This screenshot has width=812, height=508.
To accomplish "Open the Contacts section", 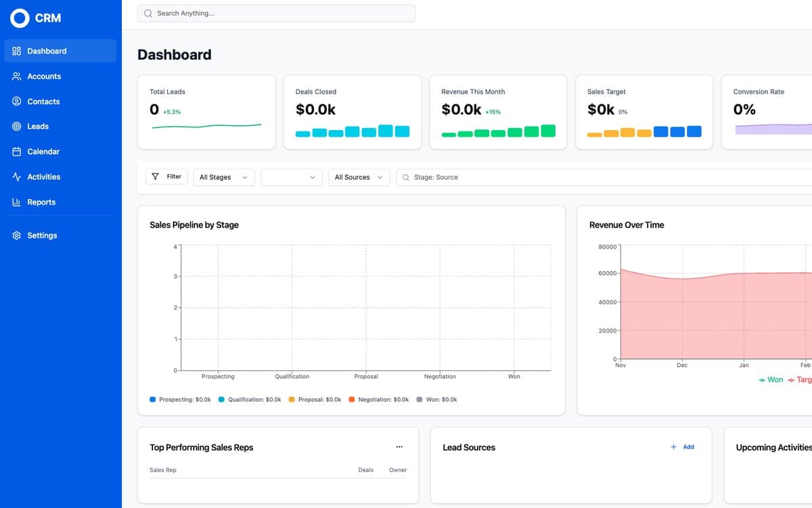I will (60, 102).
